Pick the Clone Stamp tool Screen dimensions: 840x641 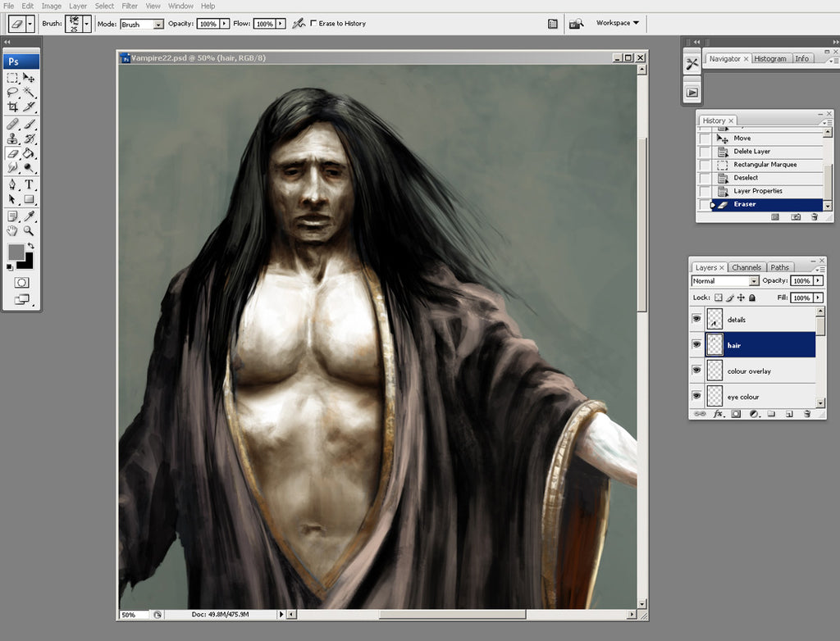(12, 138)
